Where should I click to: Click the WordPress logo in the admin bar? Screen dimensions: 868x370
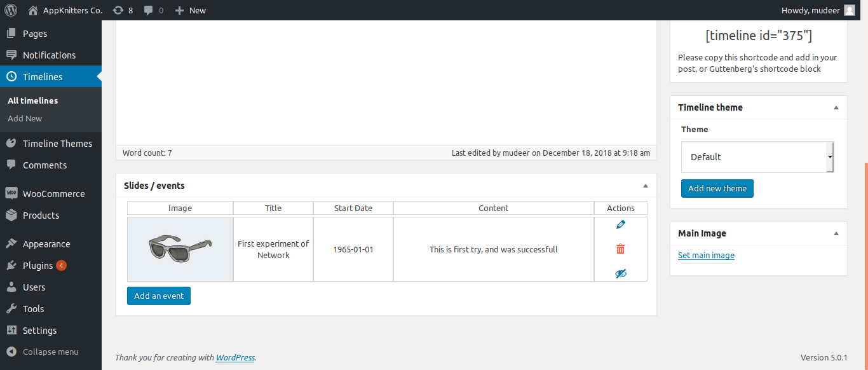[x=11, y=10]
